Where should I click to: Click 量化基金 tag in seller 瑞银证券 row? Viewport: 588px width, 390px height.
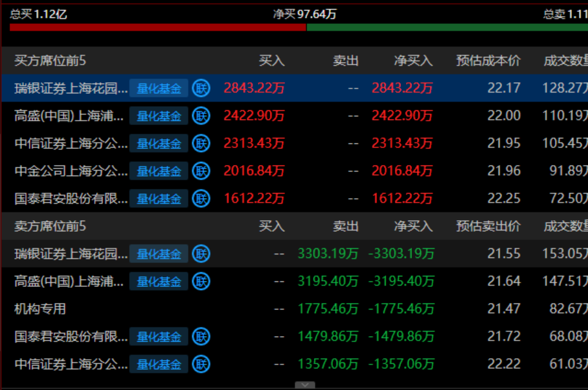tap(159, 254)
